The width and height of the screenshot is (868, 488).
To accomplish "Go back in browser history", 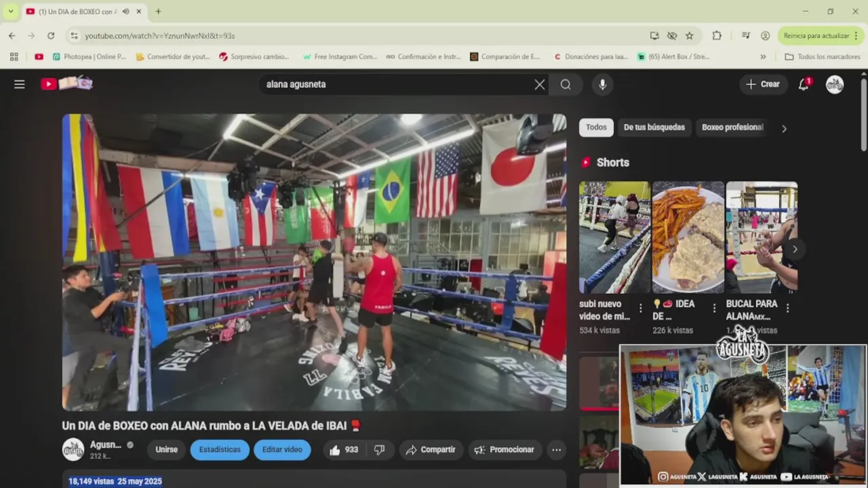I will [x=12, y=35].
